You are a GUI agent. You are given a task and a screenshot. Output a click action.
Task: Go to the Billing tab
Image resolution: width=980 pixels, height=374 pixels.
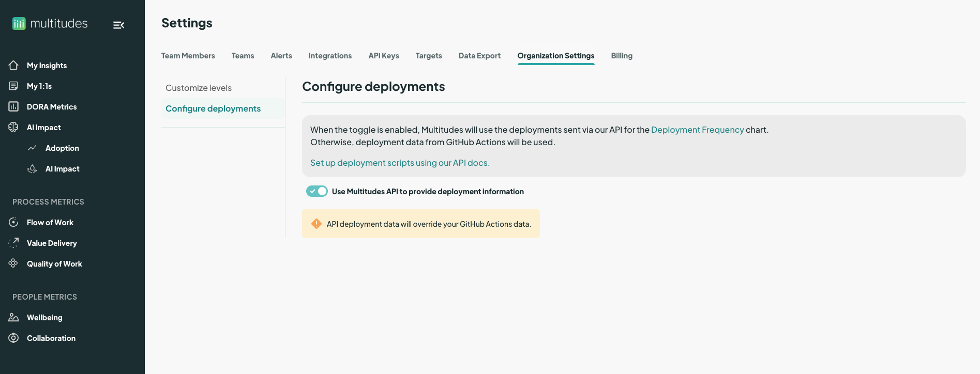pos(621,56)
